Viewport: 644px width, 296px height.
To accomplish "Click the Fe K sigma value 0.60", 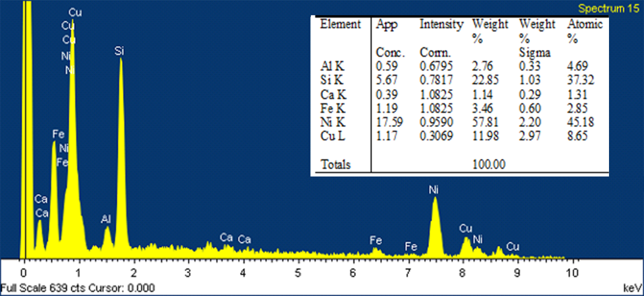I will (x=530, y=109).
